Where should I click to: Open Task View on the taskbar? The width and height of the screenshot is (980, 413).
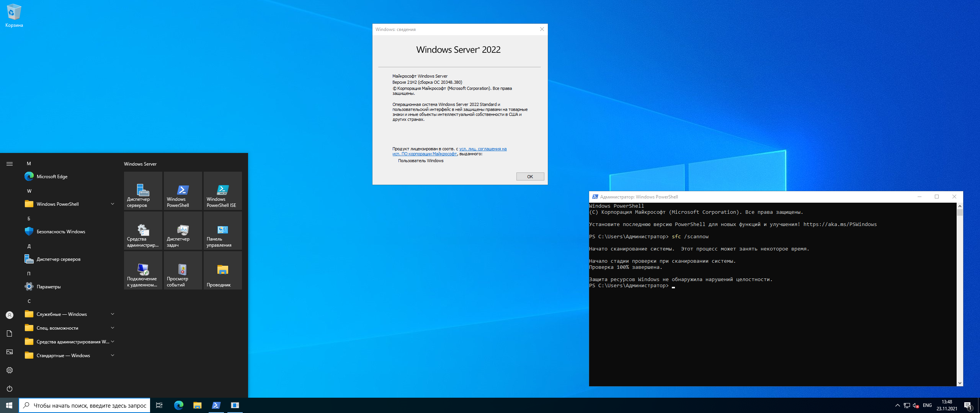[159, 405]
